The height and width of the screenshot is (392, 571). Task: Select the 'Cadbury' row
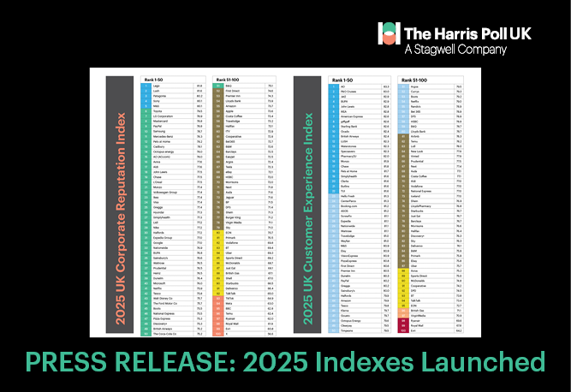[173, 146]
